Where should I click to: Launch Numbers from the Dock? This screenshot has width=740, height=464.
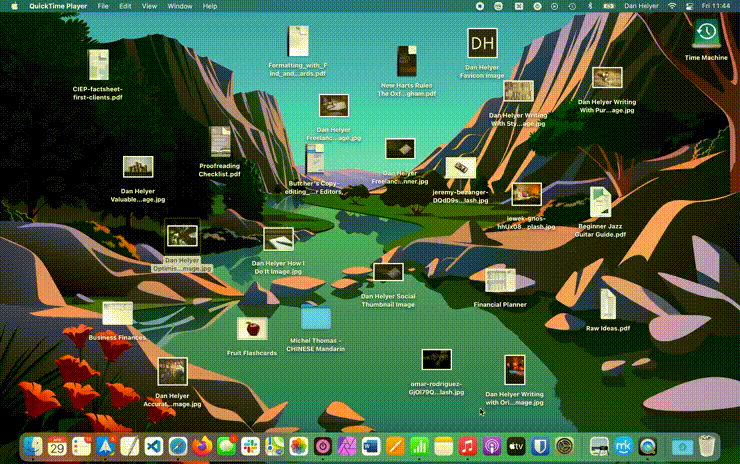pyautogui.click(x=419, y=446)
